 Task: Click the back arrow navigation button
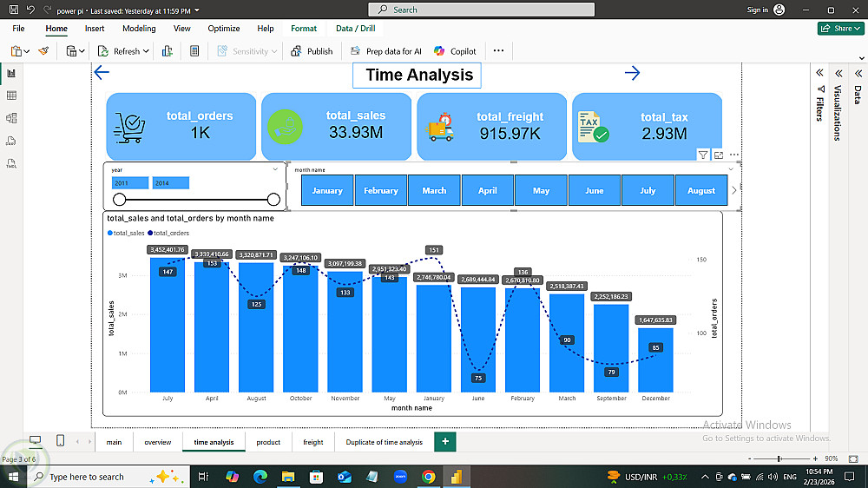click(102, 72)
